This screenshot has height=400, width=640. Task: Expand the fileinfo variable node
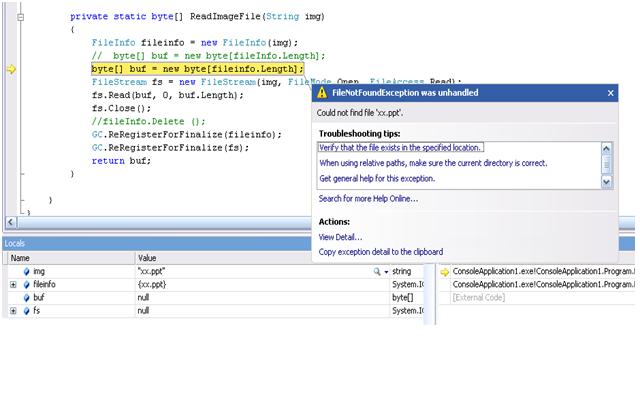(x=13, y=285)
